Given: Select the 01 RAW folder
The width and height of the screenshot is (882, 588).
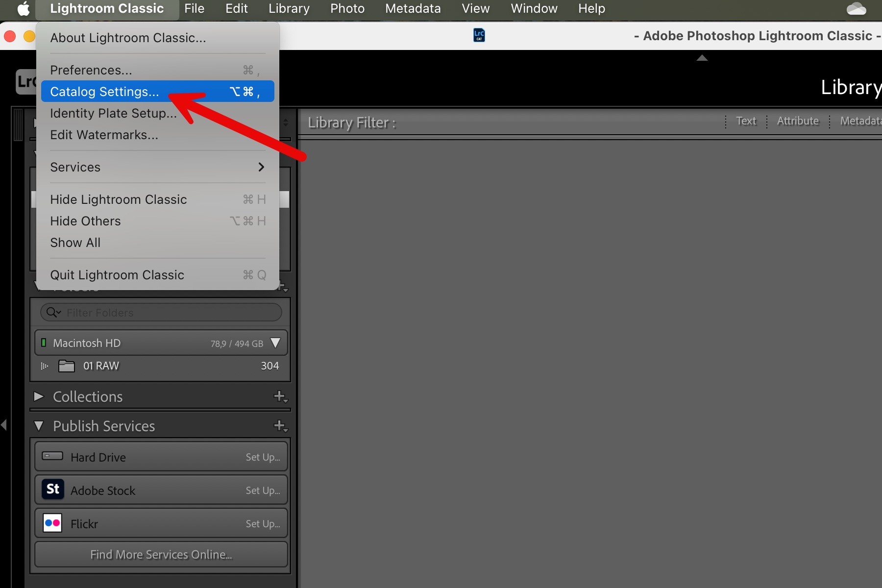Looking at the screenshot, I should (x=161, y=366).
